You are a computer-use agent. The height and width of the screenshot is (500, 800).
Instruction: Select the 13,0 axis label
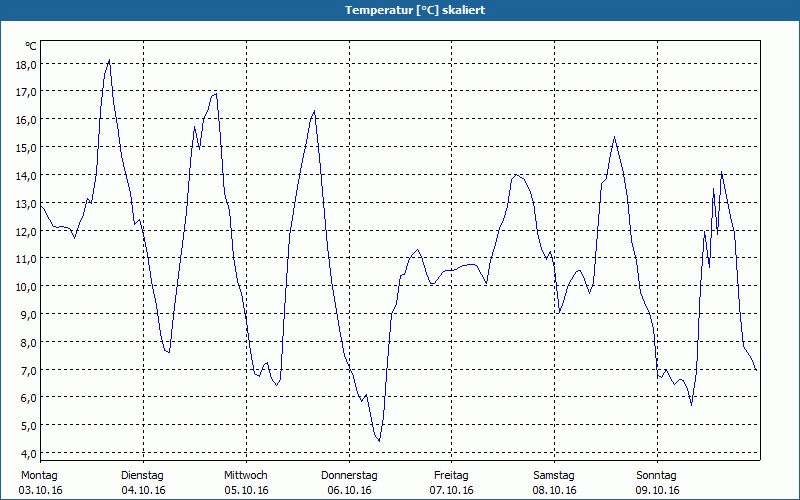pos(26,204)
